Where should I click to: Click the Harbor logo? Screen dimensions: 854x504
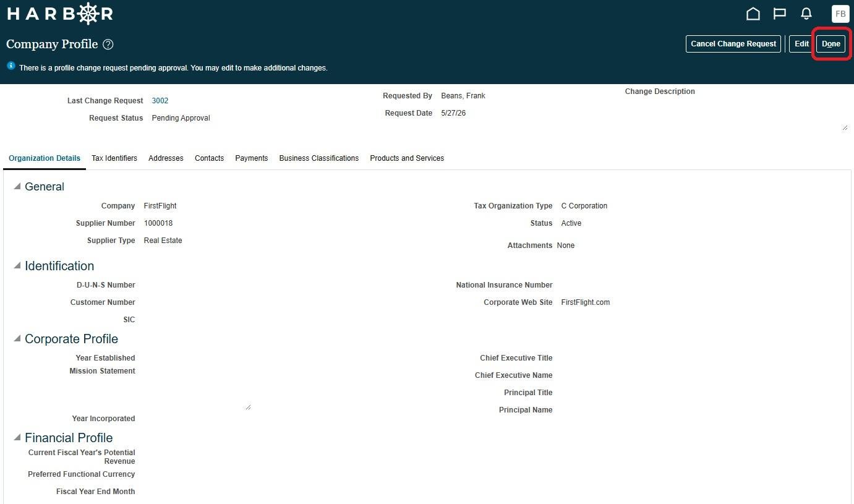coord(60,14)
